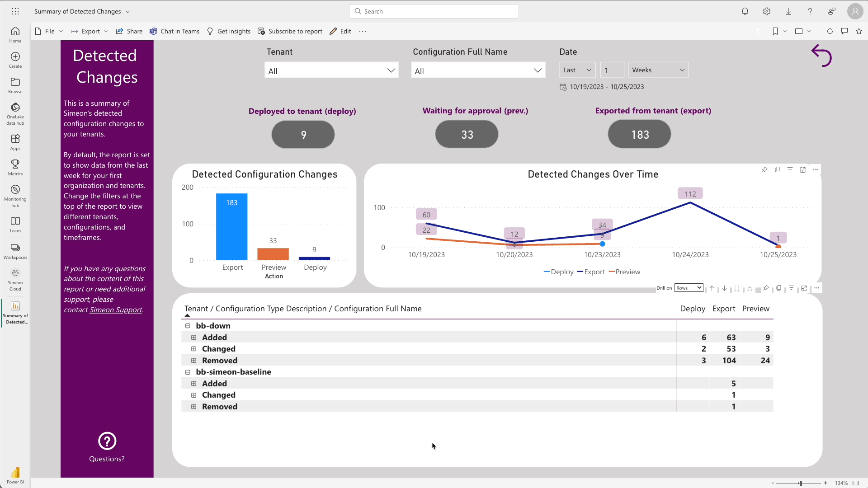Open the filters icon on the line chart

point(790,169)
